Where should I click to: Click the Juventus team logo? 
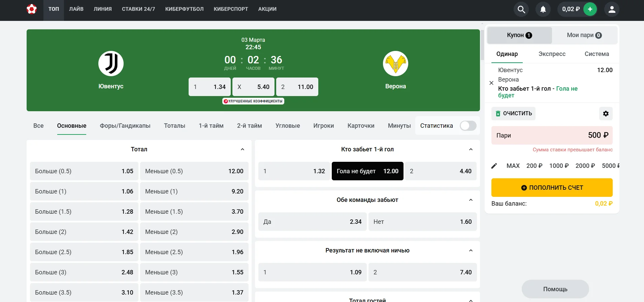pos(111,64)
